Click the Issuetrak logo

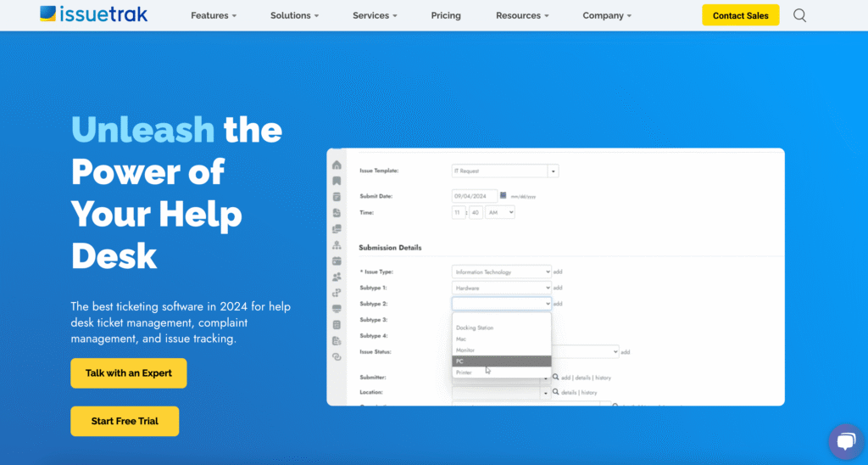pyautogui.click(x=93, y=14)
